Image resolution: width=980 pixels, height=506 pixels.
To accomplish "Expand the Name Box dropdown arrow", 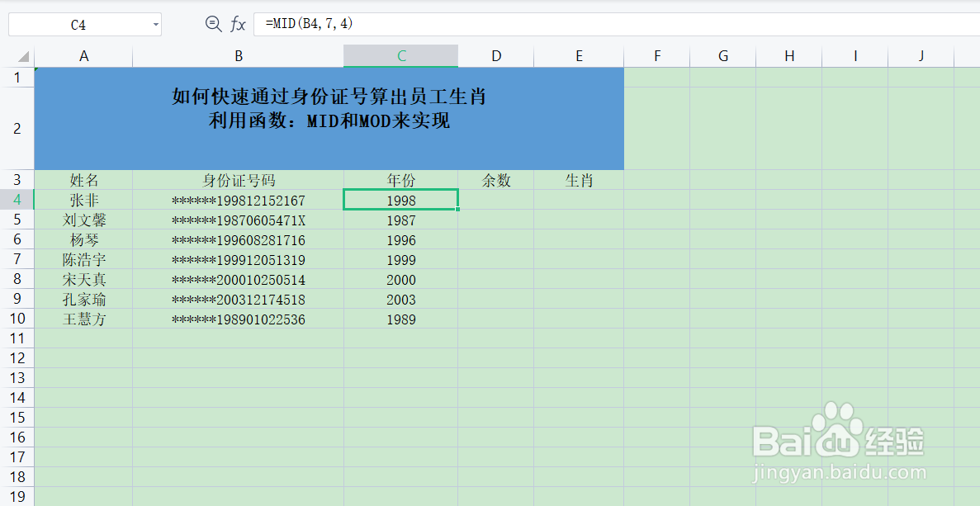I will 155,25.
